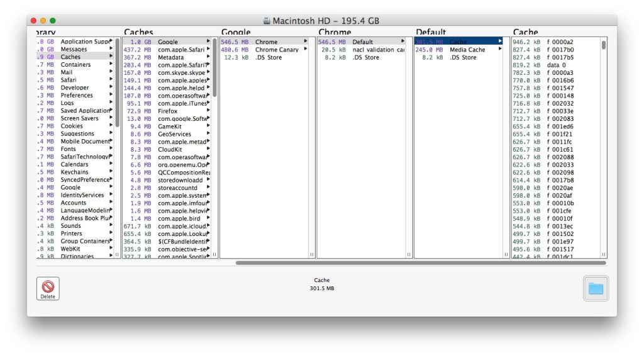Select the Media Cache folder
The height and width of the screenshot is (355, 644).
pos(458,49)
